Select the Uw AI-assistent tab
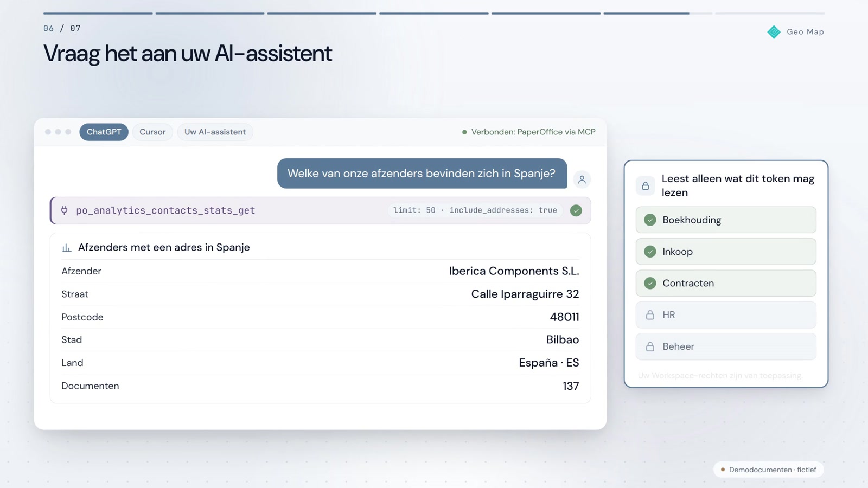Screen dimensions: 868x488 (215, 132)
